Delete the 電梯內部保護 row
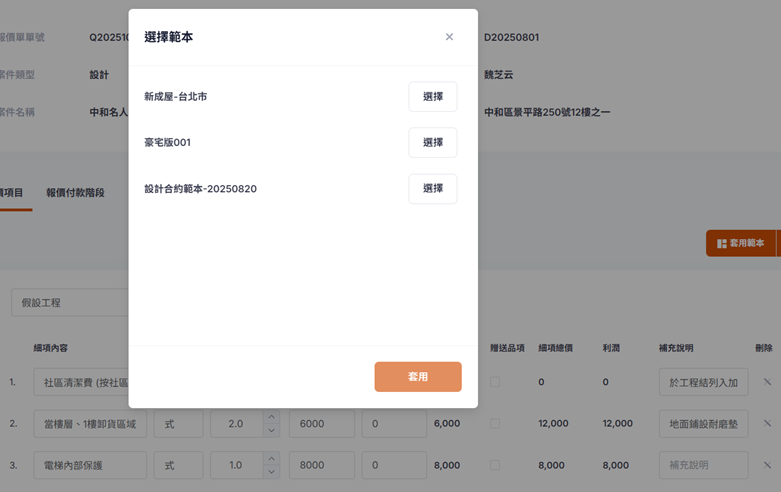The height and width of the screenshot is (492, 781). [767, 465]
